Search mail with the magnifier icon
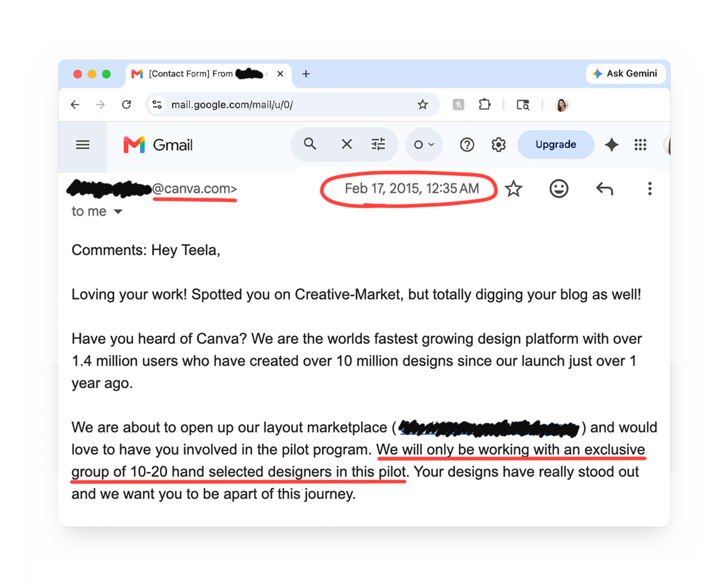 310,144
